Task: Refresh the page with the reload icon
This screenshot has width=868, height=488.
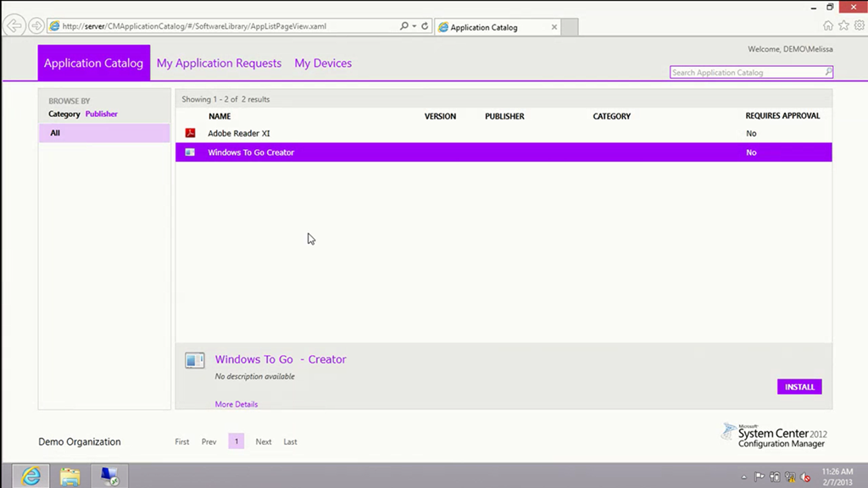Action: point(425,26)
